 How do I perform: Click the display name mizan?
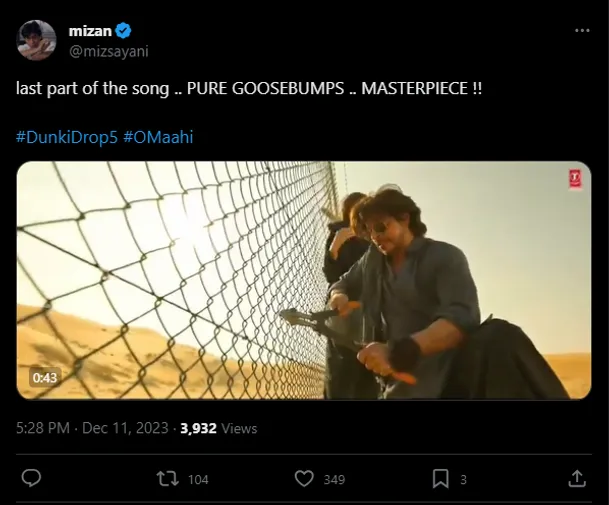pos(88,31)
